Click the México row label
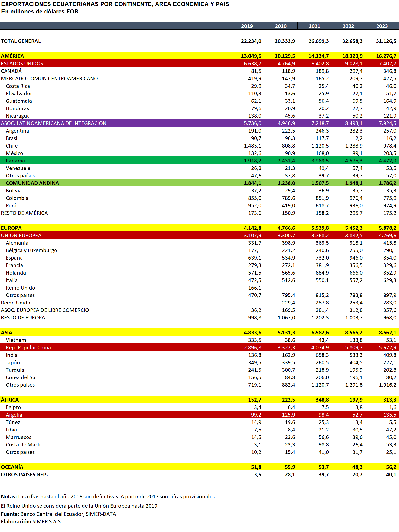The width and height of the screenshot is (399, 532). click(x=14, y=153)
